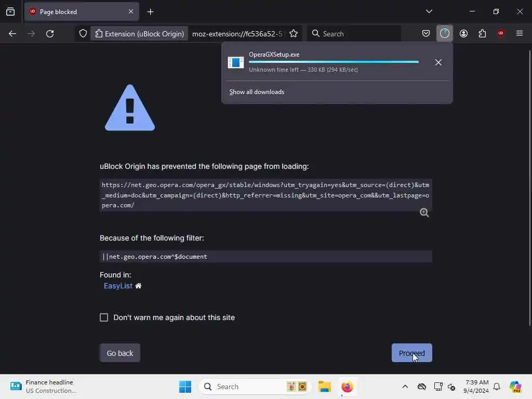The width and height of the screenshot is (532, 399).
Task: Open the clock showing 7:39 AM
Action: (476, 387)
